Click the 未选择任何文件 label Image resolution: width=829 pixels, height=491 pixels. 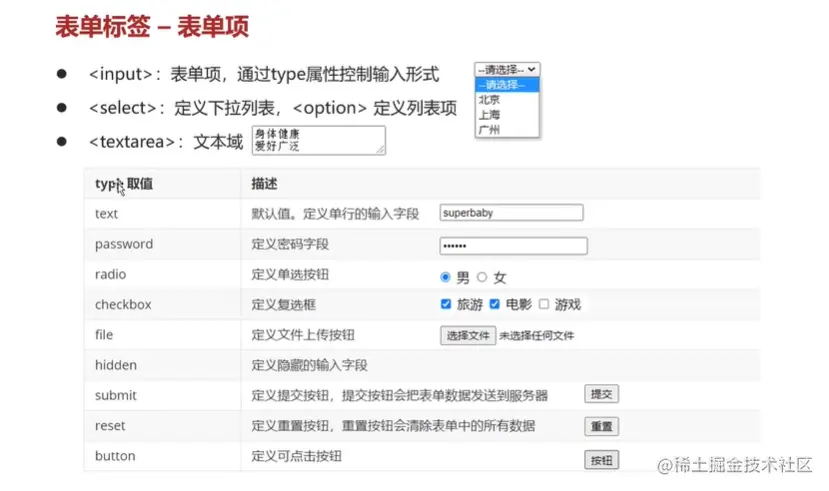click(x=537, y=336)
